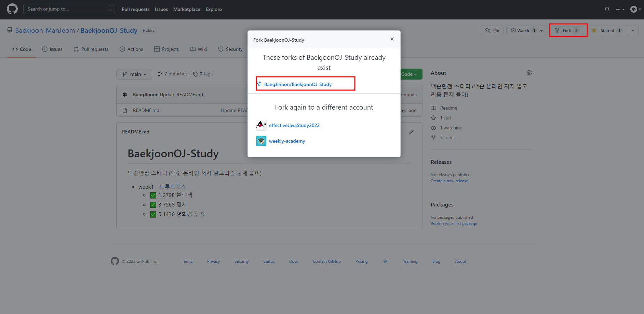The height and width of the screenshot is (314, 644).
Task: Go to Marketplace
Action: [x=187, y=9]
